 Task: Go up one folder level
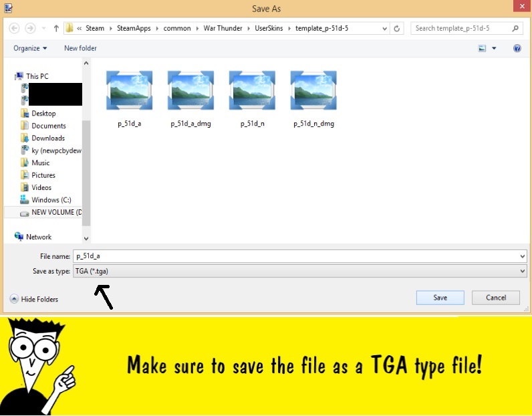(56, 28)
